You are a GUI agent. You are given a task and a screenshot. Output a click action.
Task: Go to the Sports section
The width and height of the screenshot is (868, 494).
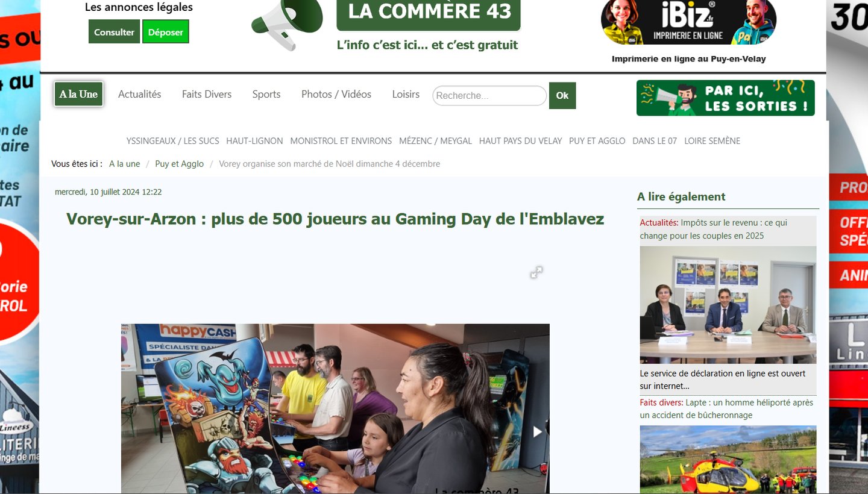(x=266, y=94)
